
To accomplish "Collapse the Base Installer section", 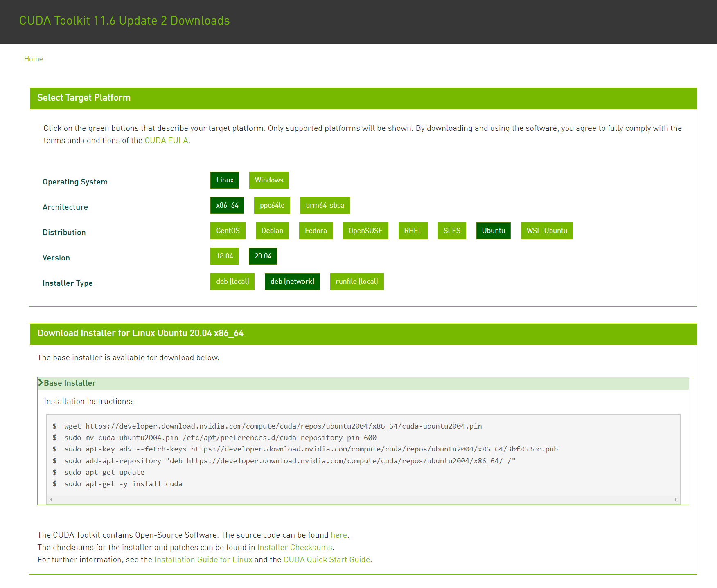I will click(x=363, y=383).
